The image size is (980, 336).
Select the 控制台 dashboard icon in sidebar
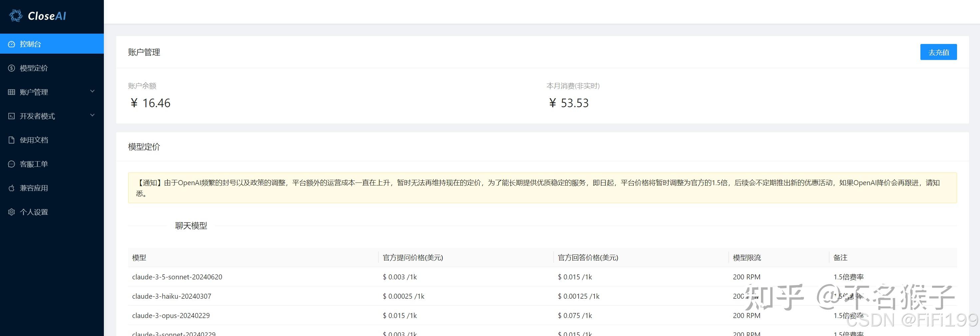(11, 44)
